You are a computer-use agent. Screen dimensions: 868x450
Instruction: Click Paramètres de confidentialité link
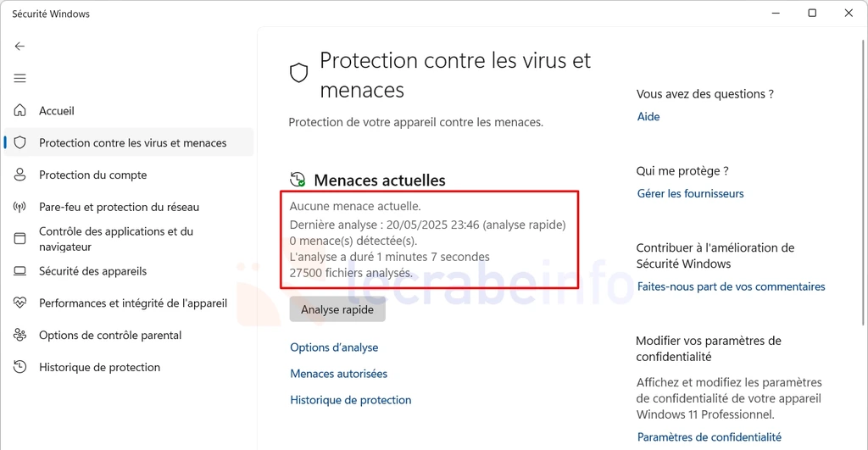coord(709,437)
